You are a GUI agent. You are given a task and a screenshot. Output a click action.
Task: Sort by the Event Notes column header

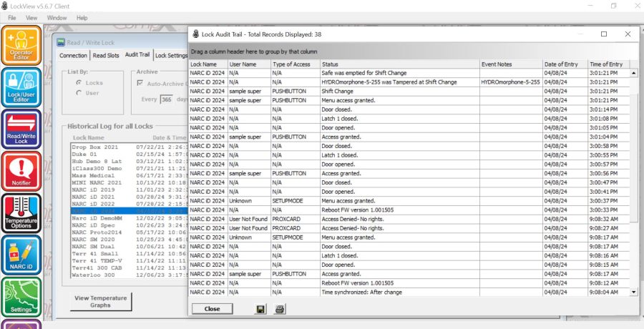511,64
